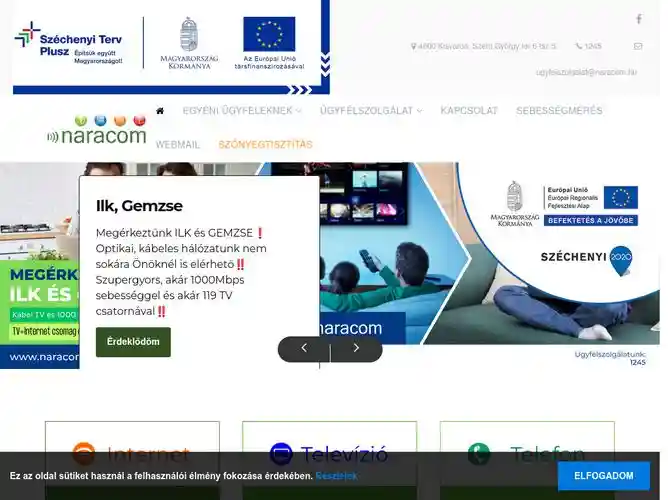Click the blue Televízió service icon
The height and width of the screenshot is (500, 668).
click(x=281, y=454)
